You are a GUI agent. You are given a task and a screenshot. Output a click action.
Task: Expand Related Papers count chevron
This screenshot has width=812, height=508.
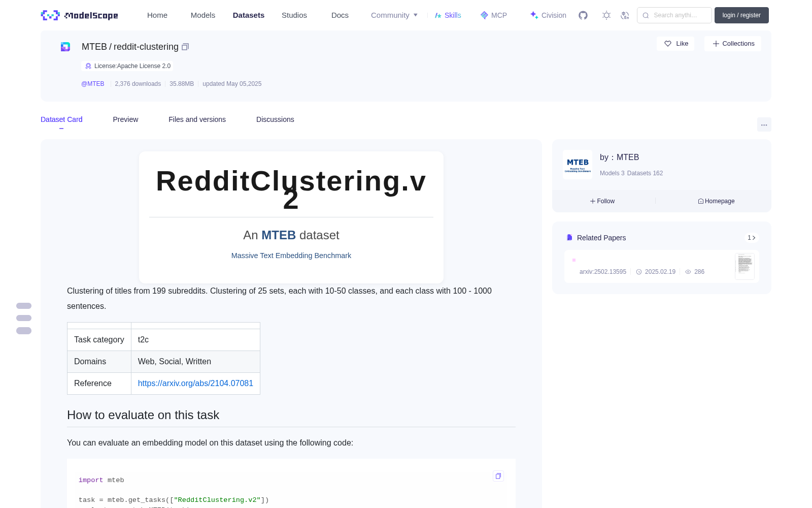pos(752,238)
